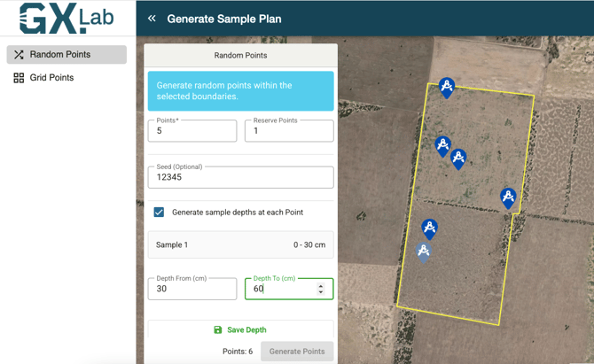The width and height of the screenshot is (594, 364).
Task: Focus the Reserve Points input field
Action: click(x=289, y=131)
